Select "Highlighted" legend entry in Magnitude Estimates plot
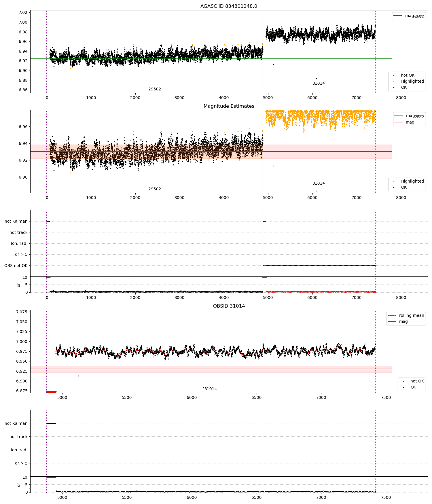Image resolution: width=432 pixels, height=504 pixels. pos(409,181)
